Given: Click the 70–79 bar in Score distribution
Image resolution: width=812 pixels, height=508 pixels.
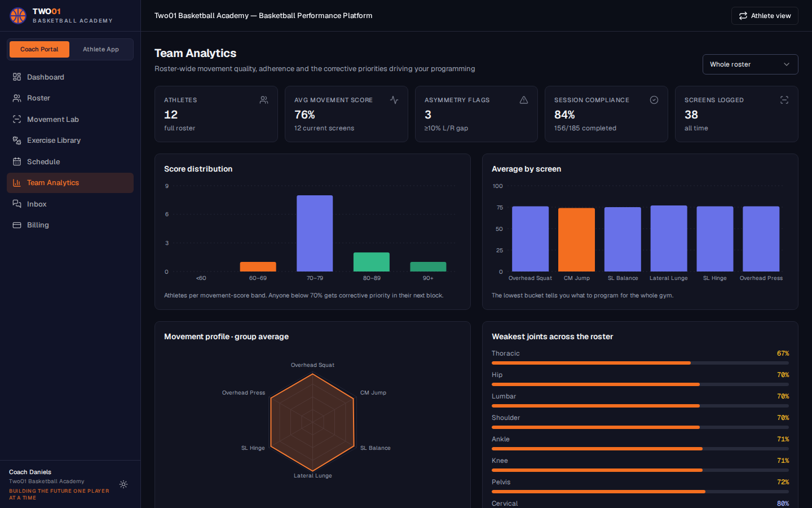Looking at the screenshot, I should (315, 234).
